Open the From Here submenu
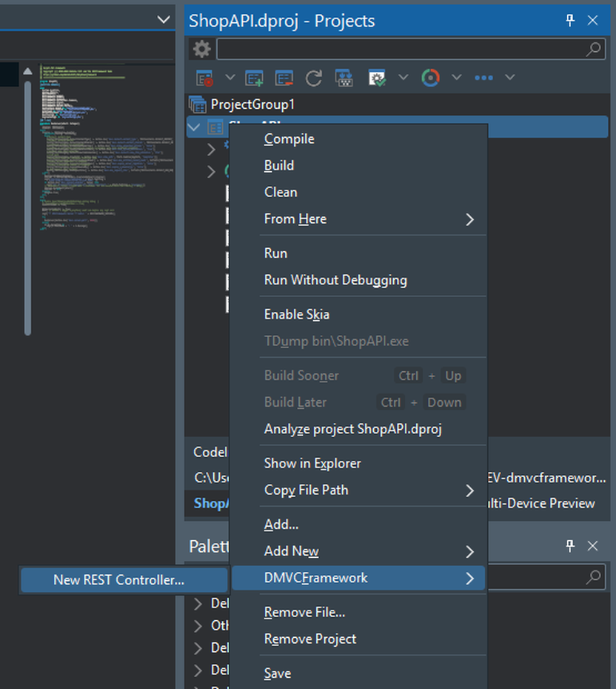The image size is (616, 689). [x=358, y=219]
